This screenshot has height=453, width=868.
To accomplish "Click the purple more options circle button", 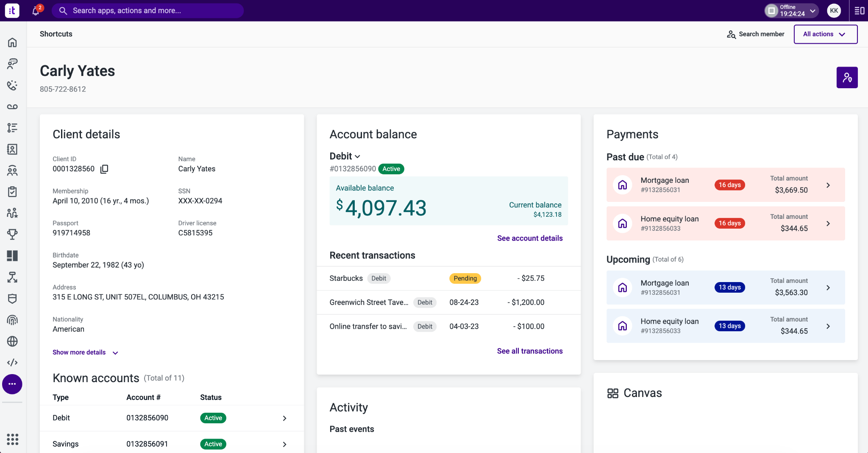I will point(12,384).
